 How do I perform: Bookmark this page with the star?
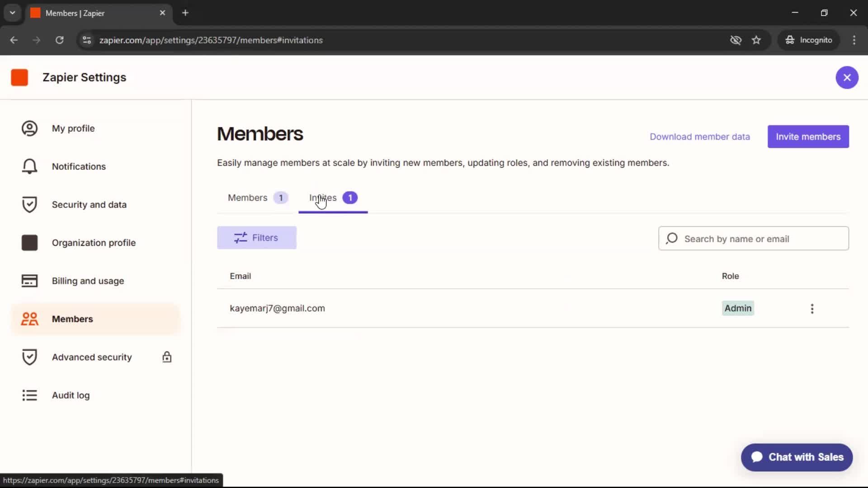tap(756, 40)
